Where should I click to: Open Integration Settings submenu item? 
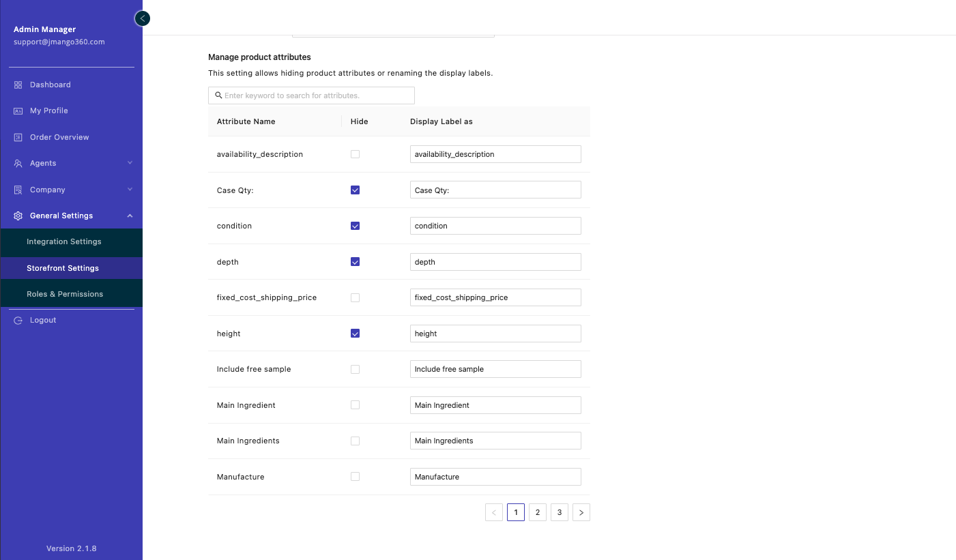[x=64, y=241]
